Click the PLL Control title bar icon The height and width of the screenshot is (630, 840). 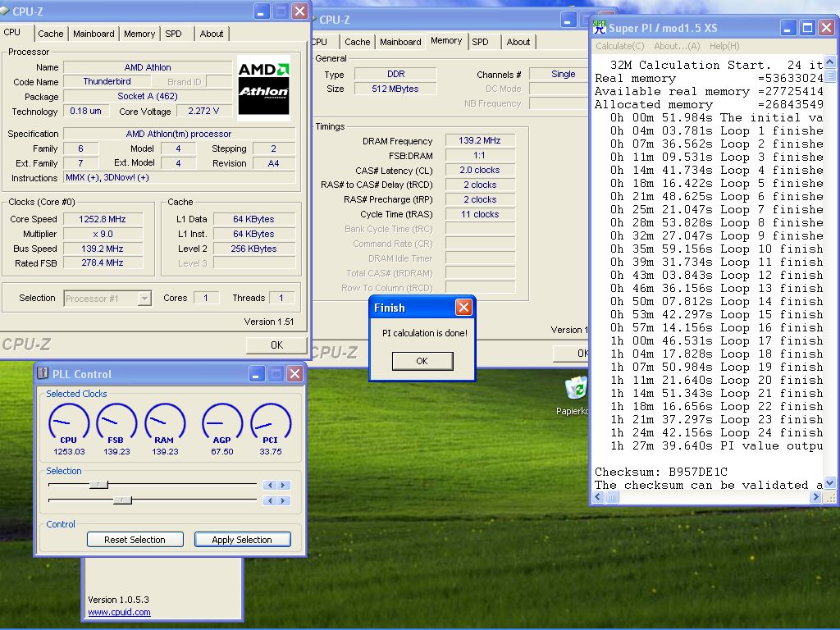tap(43, 373)
